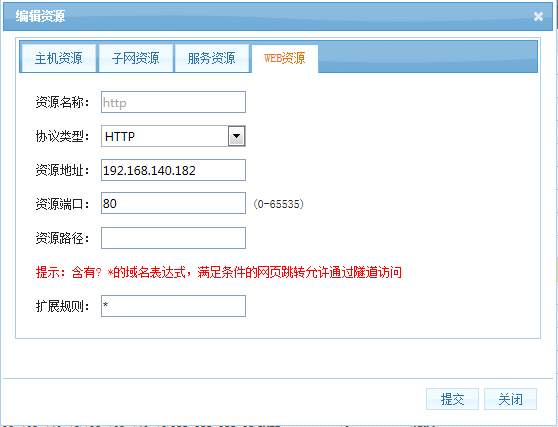Click the (0-65535) port range note
This screenshot has height=427, width=558.
tap(278, 204)
